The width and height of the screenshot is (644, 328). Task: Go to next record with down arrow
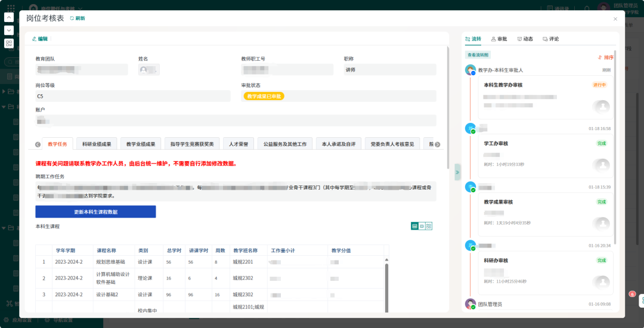(x=8, y=30)
